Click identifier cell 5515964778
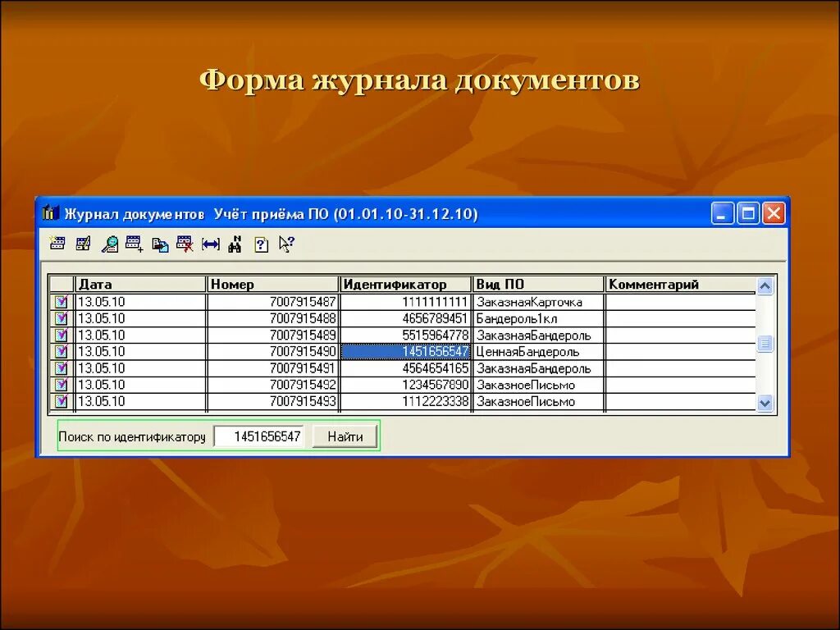Image resolution: width=840 pixels, height=630 pixels. coord(405,335)
